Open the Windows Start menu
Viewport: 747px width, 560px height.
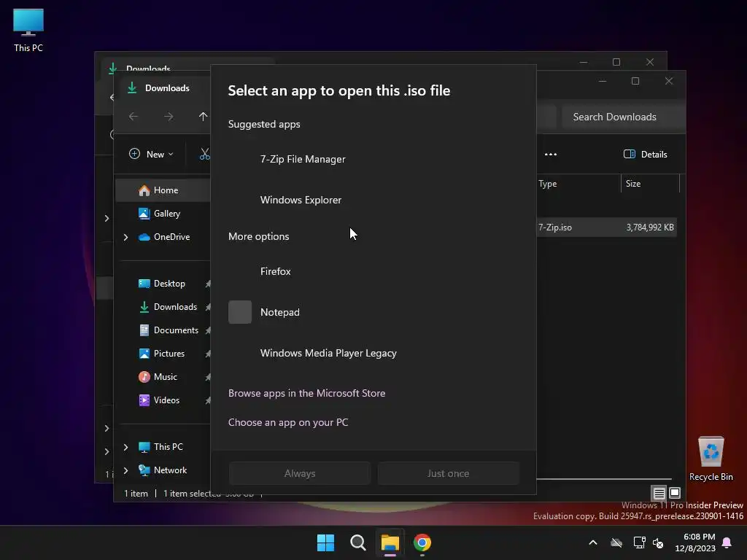pyautogui.click(x=326, y=542)
